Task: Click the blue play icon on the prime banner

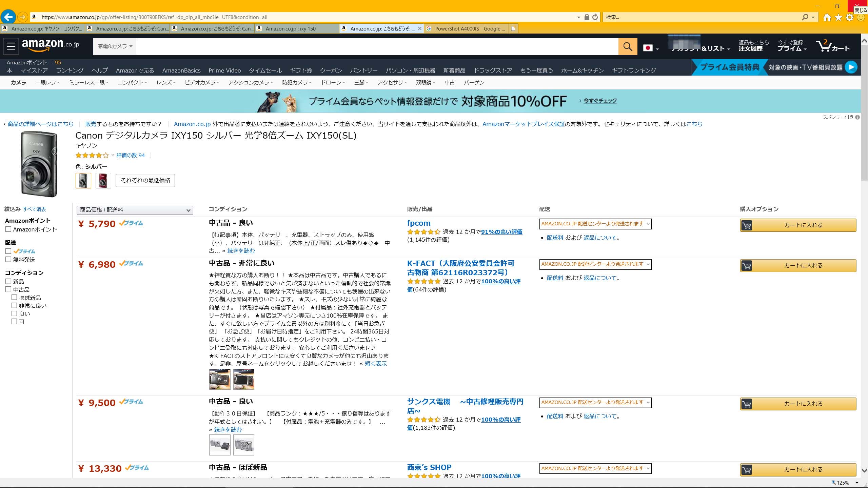Action: (851, 67)
